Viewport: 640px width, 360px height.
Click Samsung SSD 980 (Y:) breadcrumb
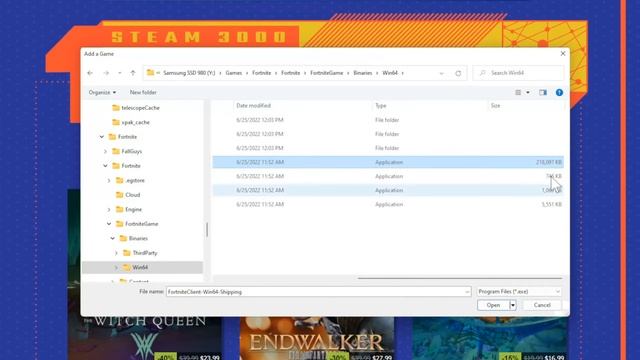[189, 73]
